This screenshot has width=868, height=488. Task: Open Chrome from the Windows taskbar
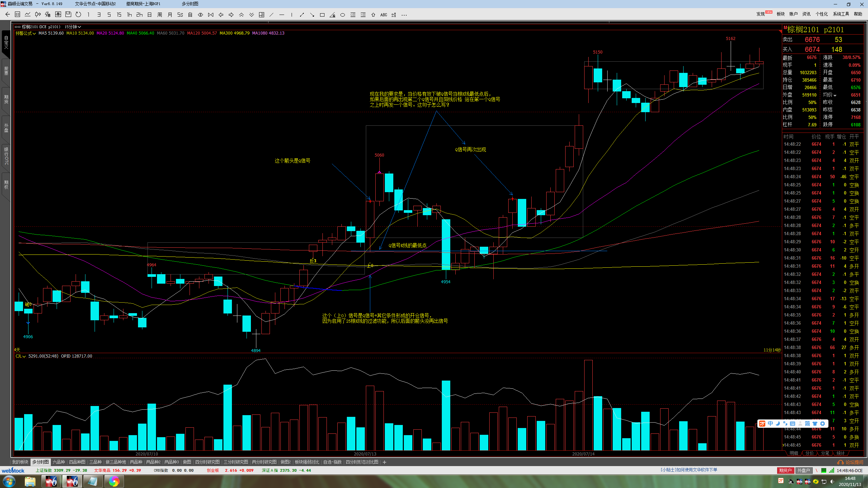pyautogui.click(x=114, y=481)
